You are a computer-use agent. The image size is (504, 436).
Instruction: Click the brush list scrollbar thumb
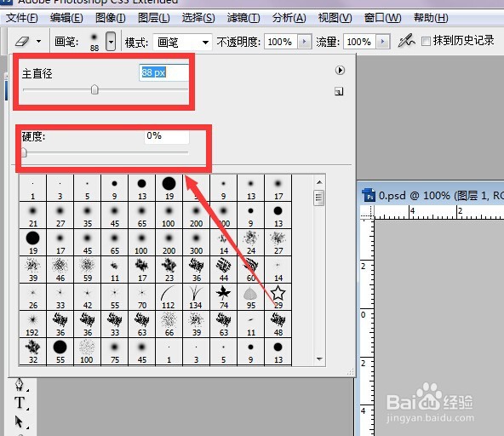click(x=319, y=198)
